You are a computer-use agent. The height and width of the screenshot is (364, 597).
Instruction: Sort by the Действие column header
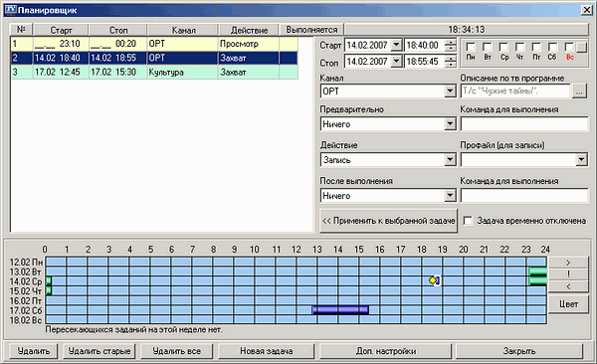tap(249, 30)
